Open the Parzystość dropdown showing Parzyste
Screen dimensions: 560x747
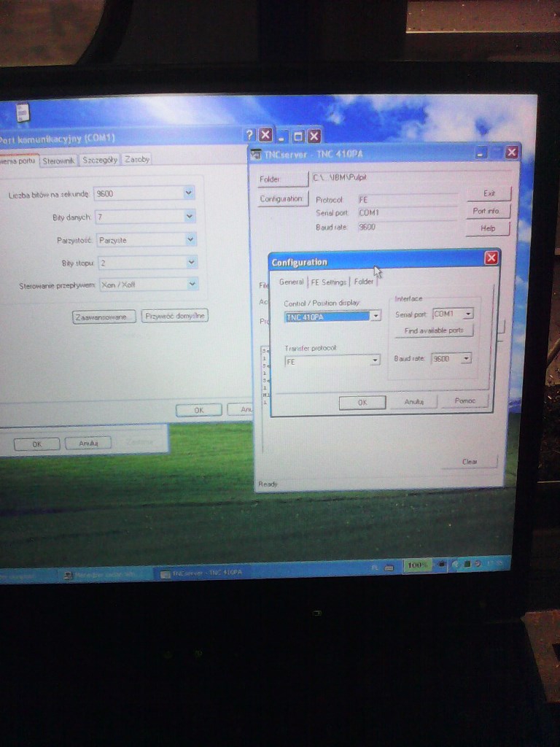click(x=146, y=239)
